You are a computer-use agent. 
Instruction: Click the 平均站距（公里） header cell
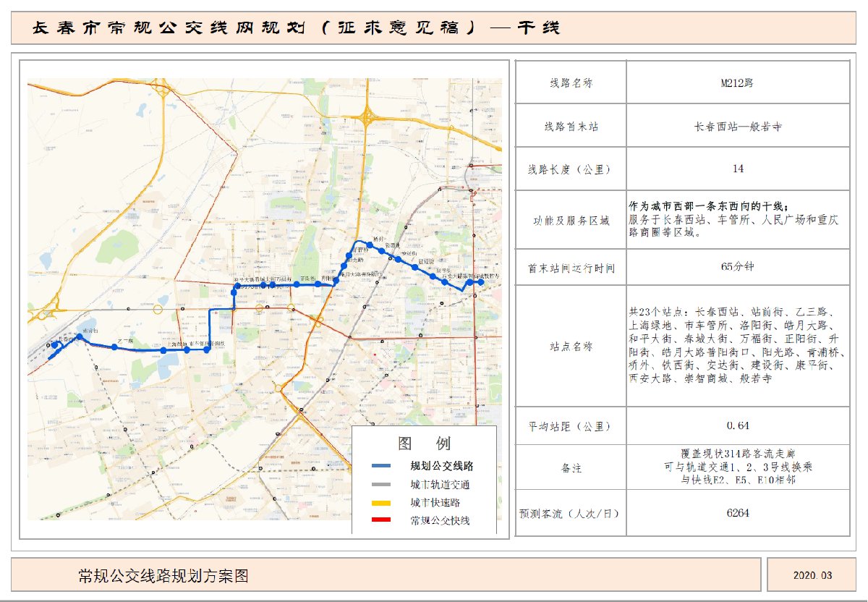pos(571,425)
